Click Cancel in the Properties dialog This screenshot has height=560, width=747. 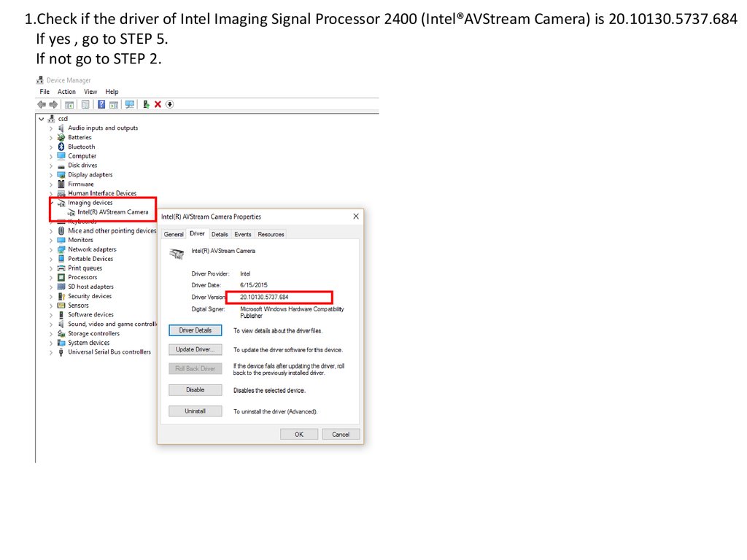tap(341, 435)
